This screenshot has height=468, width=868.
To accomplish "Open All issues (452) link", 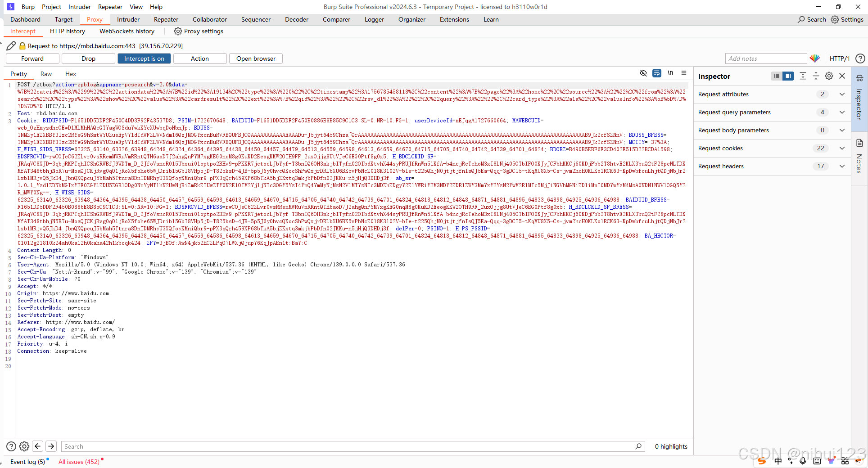I will point(79,462).
